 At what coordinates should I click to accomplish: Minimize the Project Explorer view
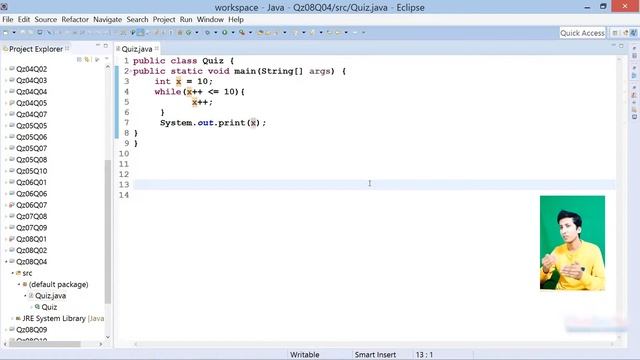[98, 45]
